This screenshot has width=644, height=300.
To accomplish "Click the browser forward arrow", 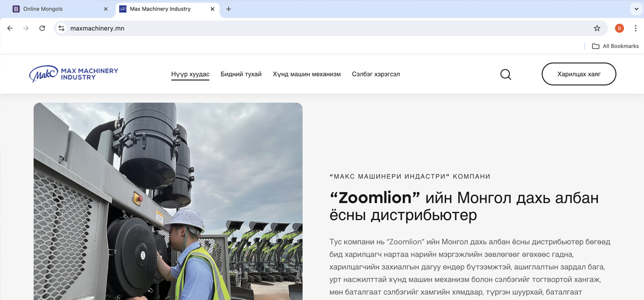I will coord(26,28).
